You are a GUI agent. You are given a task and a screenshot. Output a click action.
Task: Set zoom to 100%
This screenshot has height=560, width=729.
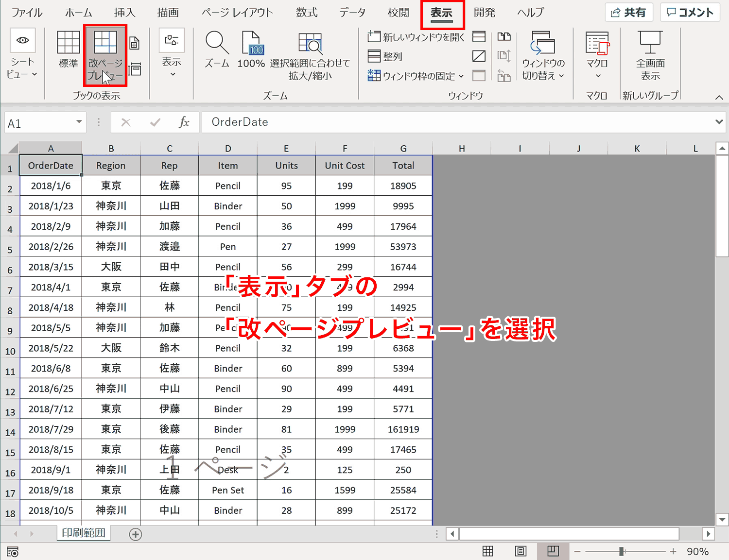251,49
